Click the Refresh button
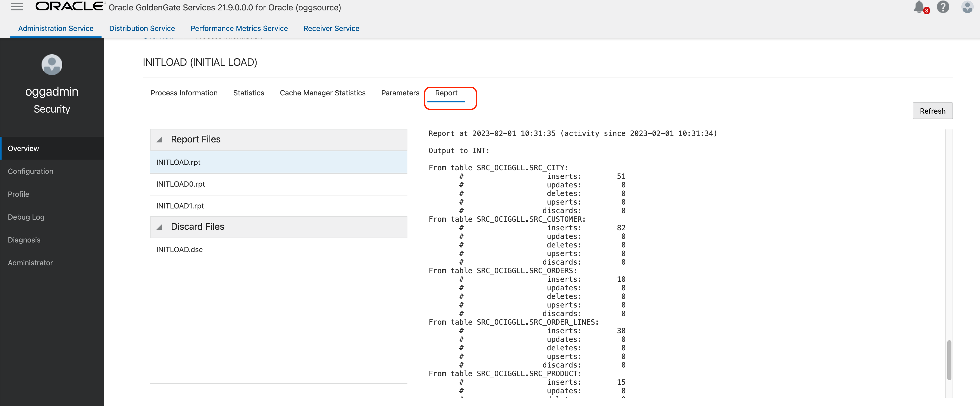 pos(932,111)
